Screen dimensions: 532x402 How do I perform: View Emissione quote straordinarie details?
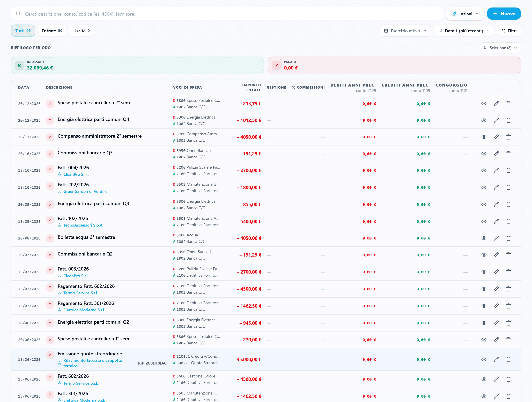coord(484,359)
